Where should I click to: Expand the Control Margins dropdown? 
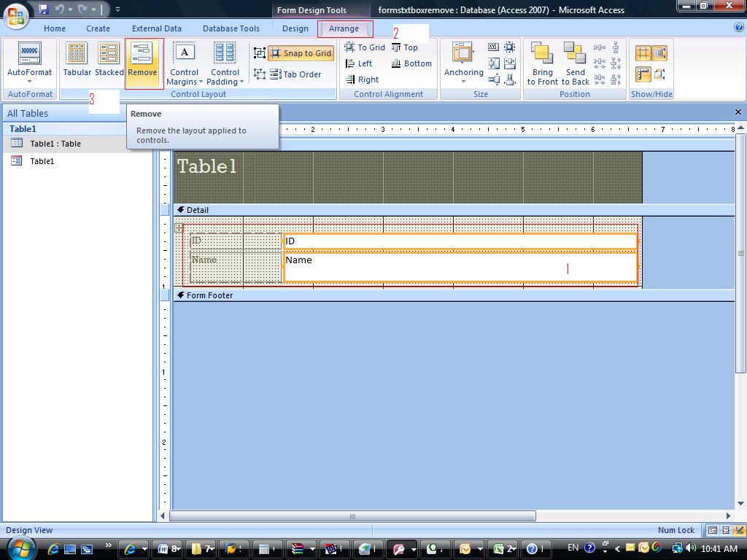(x=185, y=64)
